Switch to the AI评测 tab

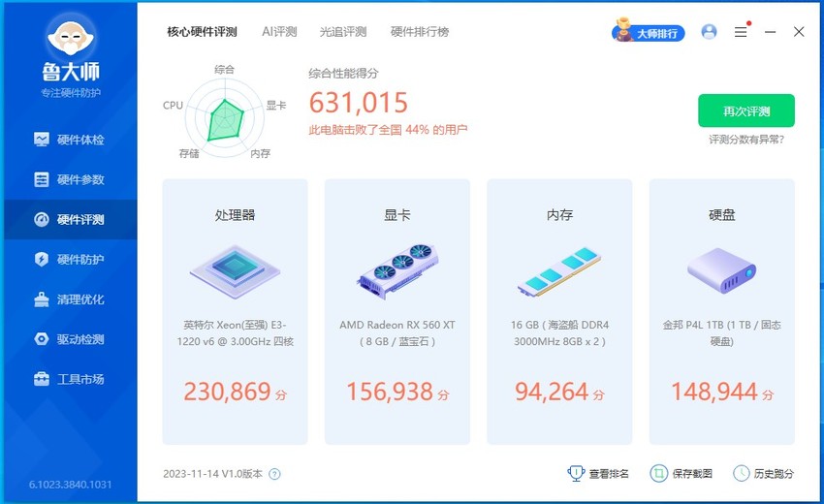[279, 32]
